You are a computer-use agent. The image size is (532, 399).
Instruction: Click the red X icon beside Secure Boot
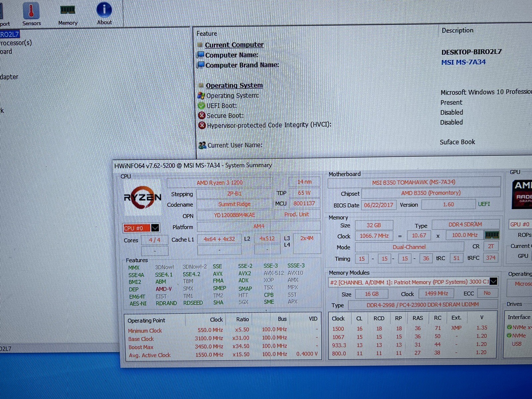[x=202, y=115]
